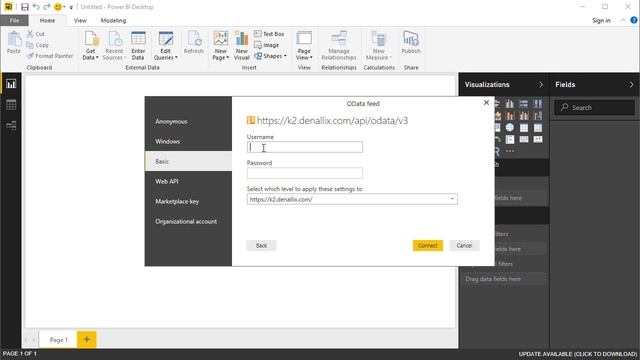This screenshot has width=640, height=360.
Task: Select the Page 1 tab
Action: click(58, 340)
